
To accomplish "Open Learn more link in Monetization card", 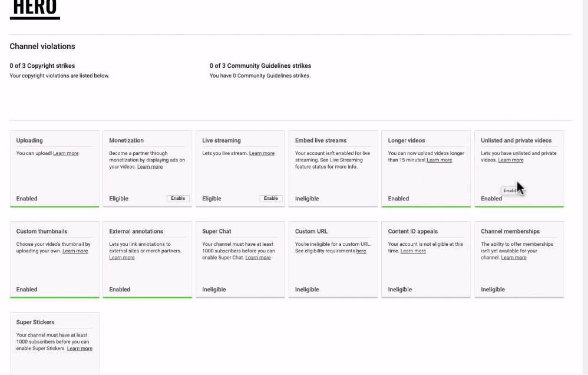I will [x=150, y=167].
